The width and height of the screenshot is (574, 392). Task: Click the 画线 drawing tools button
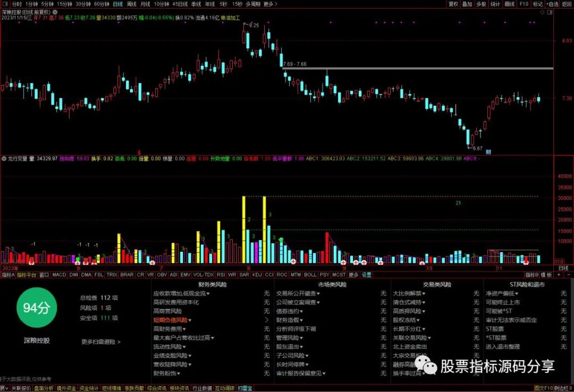tap(510, 4)
